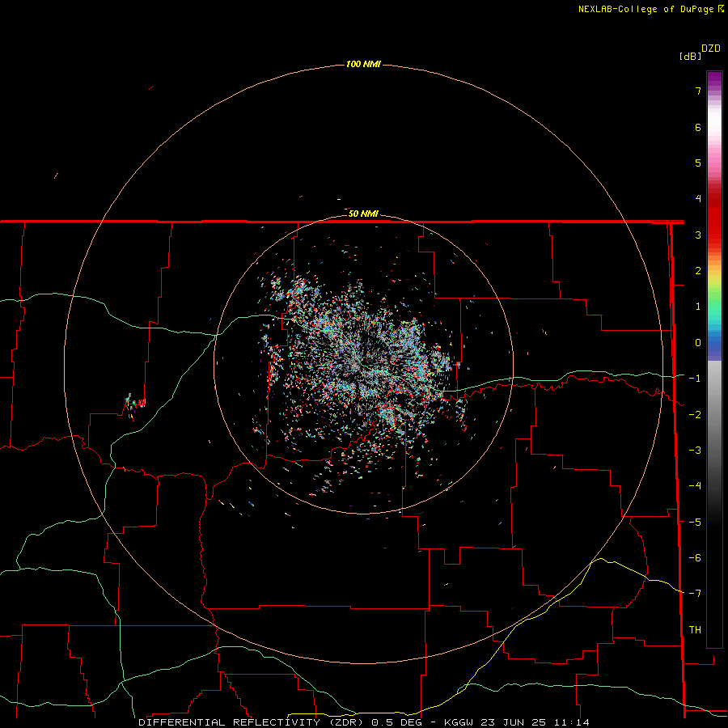Click the purple top of the color bar
728x728 pixels.
click(x=714, y=79)
